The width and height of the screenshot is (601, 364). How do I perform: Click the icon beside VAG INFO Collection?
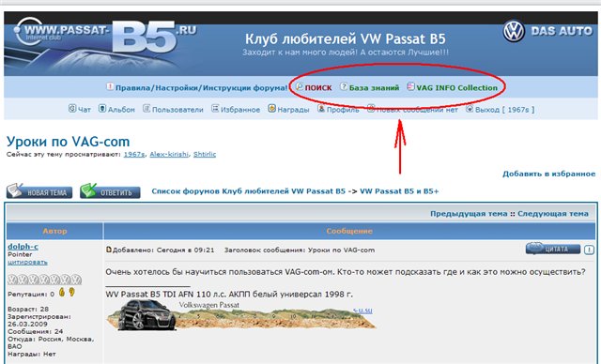click(410, 86)
